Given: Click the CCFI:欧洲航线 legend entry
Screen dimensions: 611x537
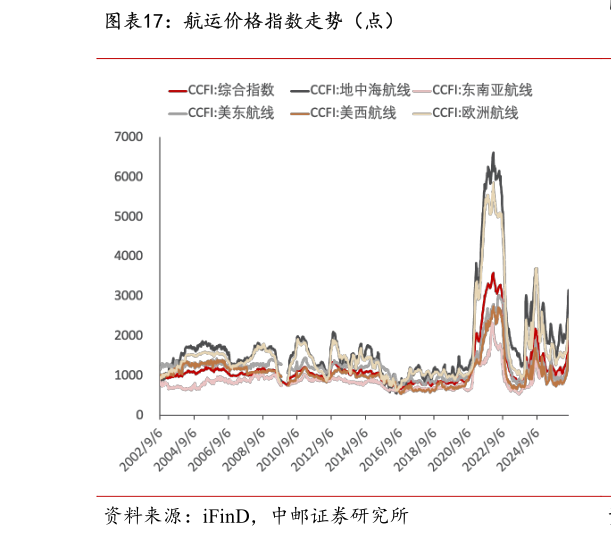Looking at the screenshot, I should tap(465, 113).
